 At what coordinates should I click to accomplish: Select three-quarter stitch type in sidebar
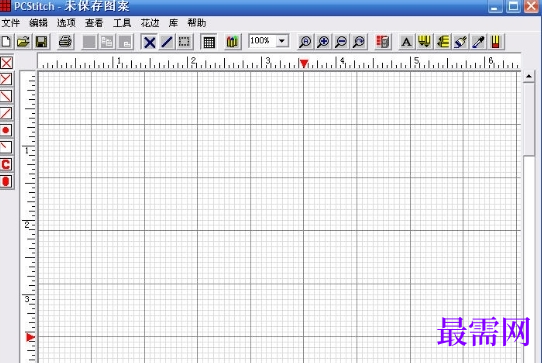tap(6, 79)
